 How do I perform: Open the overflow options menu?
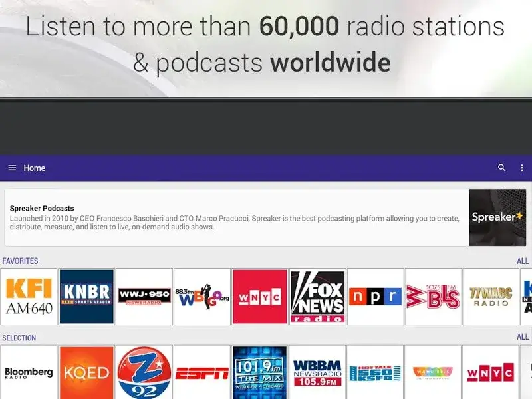coord(521,168)
